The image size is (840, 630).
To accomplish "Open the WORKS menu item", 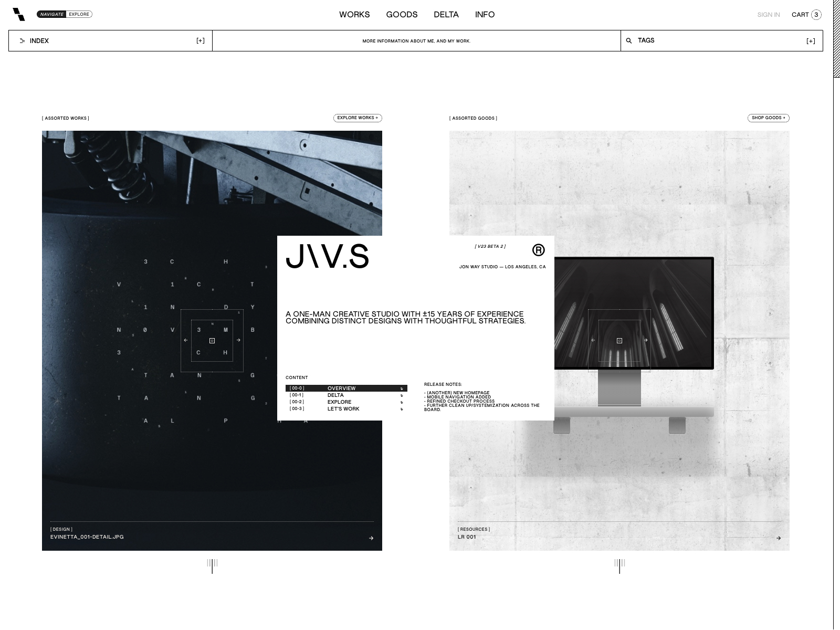I will point(354,14).
